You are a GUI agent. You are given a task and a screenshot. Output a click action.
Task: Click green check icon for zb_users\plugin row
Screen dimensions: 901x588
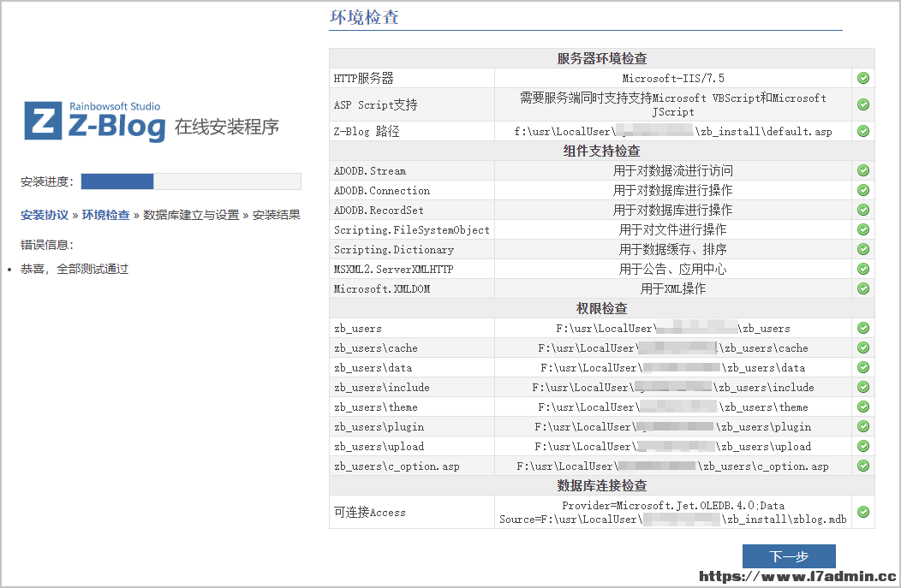(863, 426)
